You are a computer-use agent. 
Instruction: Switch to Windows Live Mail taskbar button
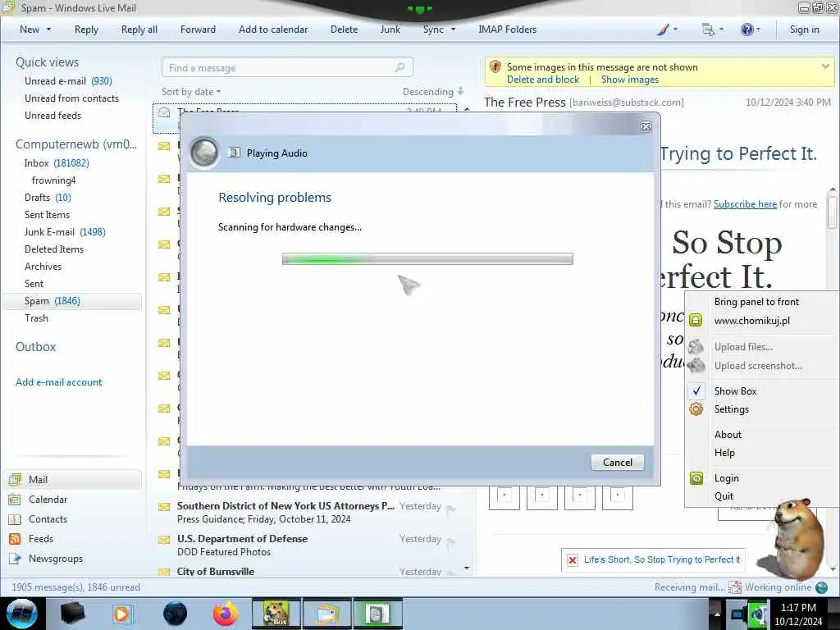coord(327,614)
